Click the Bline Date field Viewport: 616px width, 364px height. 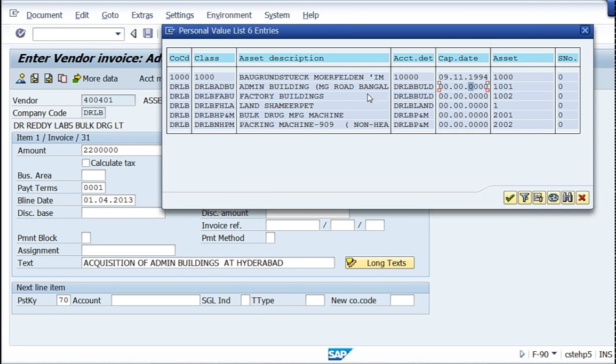pyautogui.click(x=108, y=200)
